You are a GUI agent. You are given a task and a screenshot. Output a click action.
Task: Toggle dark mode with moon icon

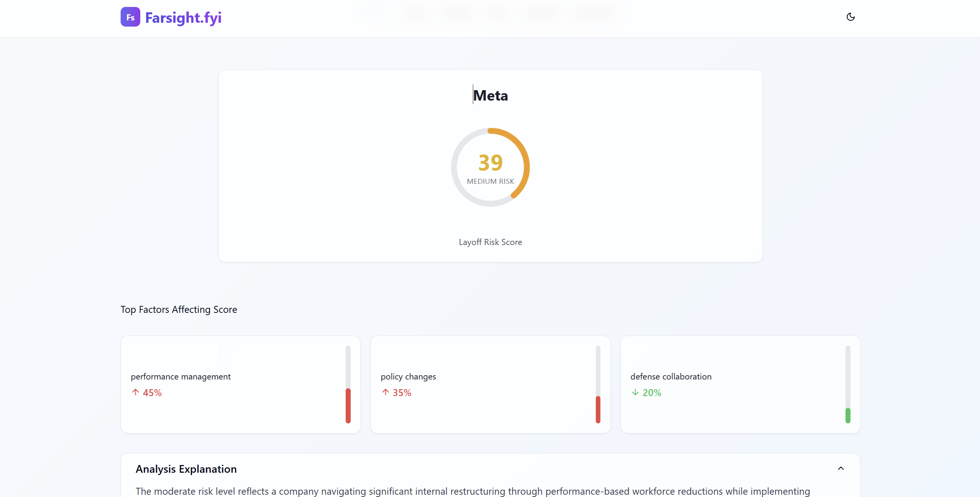pos(851,17)
